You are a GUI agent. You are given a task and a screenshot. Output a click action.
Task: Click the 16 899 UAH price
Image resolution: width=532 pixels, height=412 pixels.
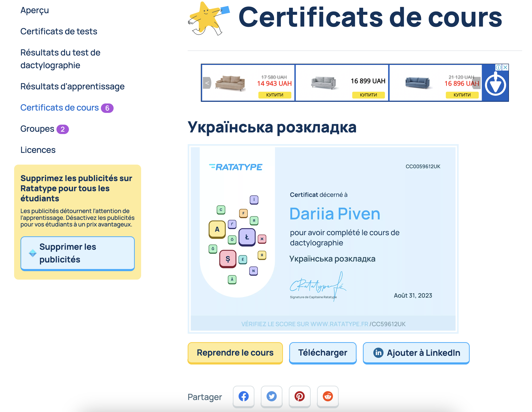click(x=368, y=81)
